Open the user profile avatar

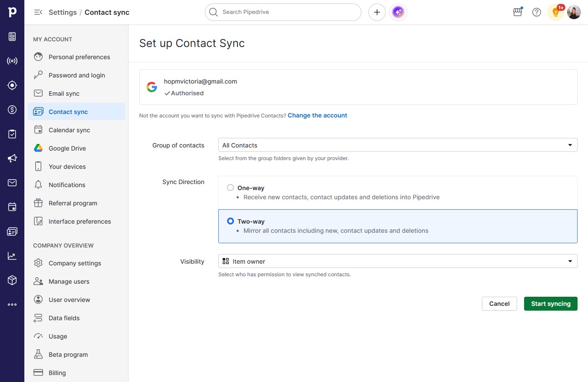click(574, 12)
